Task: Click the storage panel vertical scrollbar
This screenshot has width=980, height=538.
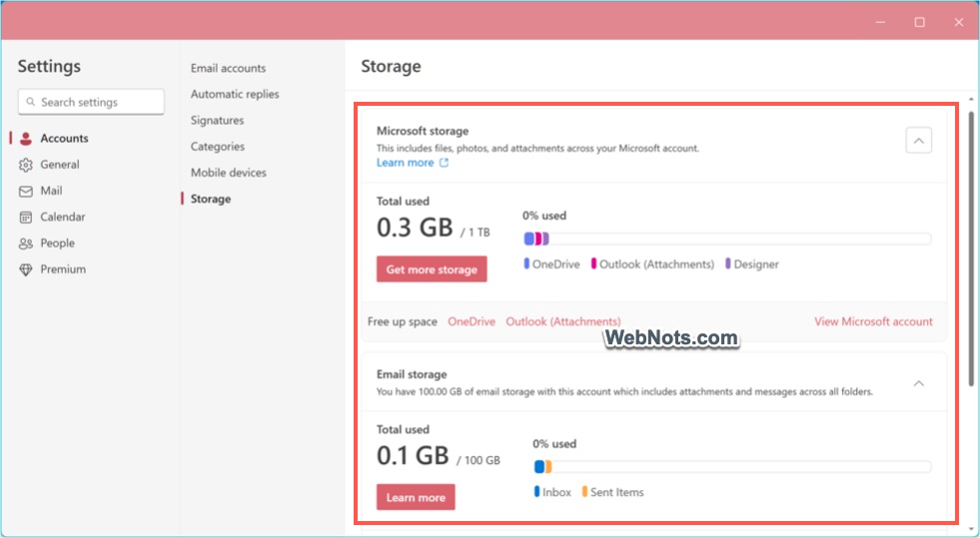Action: [x=971, y=250]
